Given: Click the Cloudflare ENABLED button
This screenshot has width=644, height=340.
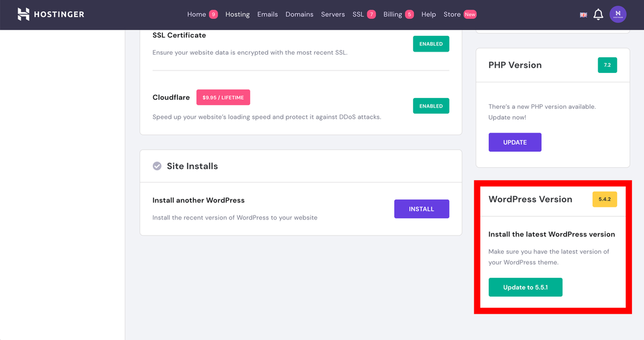Looking at the screenshot, I should (431, 106).
